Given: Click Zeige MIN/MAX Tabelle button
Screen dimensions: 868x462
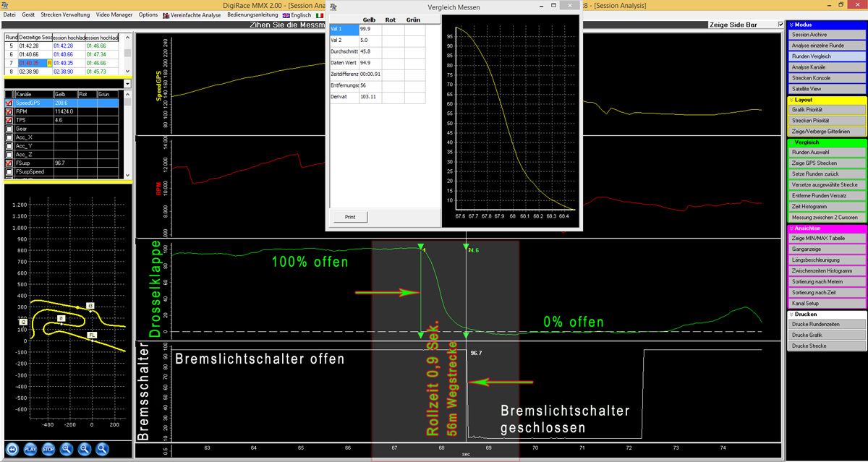Looking at the screenshot, I should click(x=827, y=239).
